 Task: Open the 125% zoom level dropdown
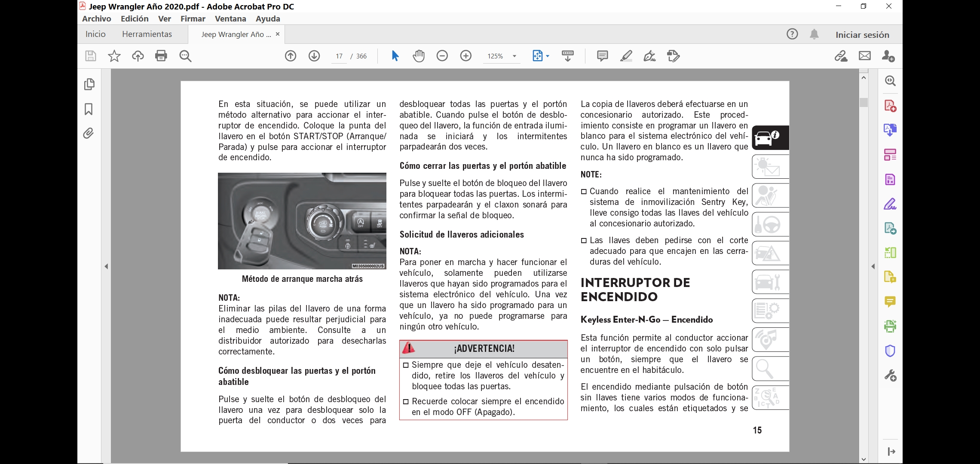(514, 56)
